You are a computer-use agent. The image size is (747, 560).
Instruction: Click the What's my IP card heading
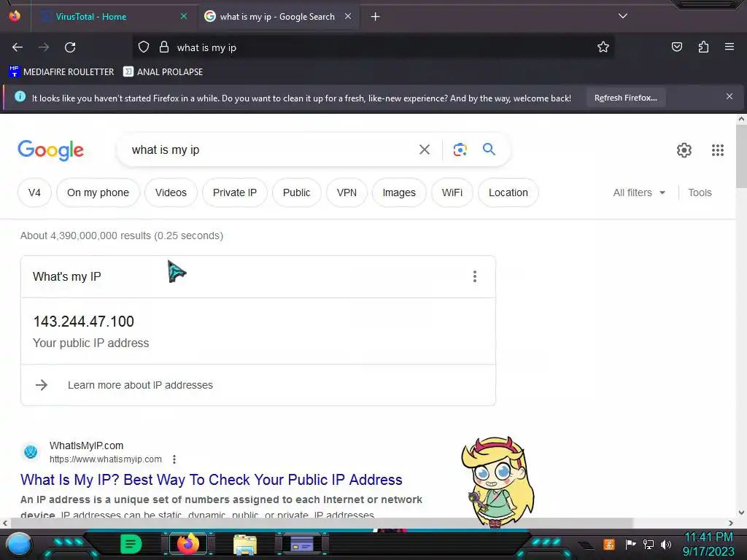coord(66,276)
